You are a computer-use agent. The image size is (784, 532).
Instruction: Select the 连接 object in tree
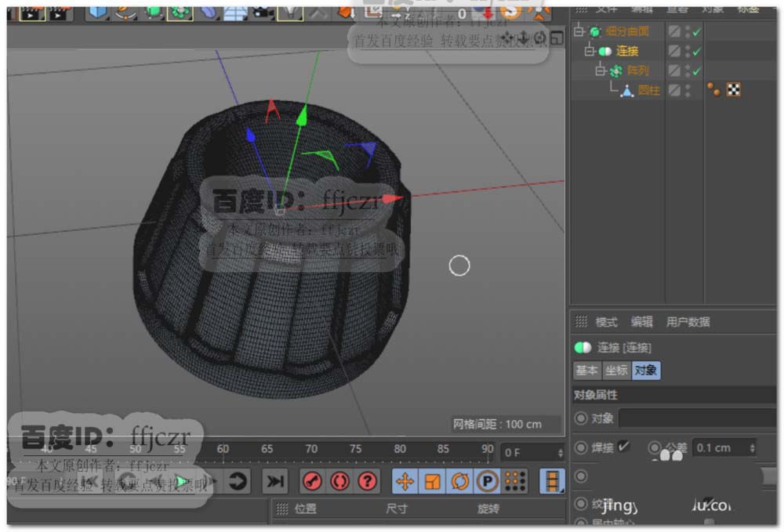pyautogui.click(x=627, y=51)
